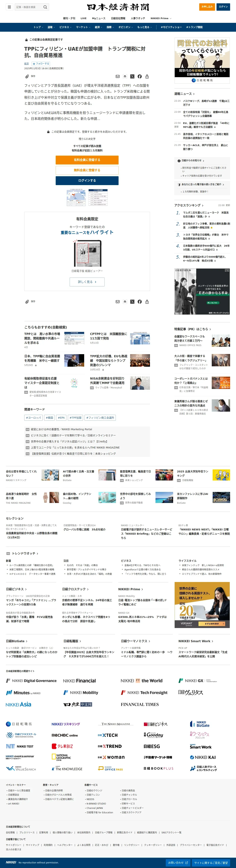Open the テレ東BIZ logo link

click(62, 746)
